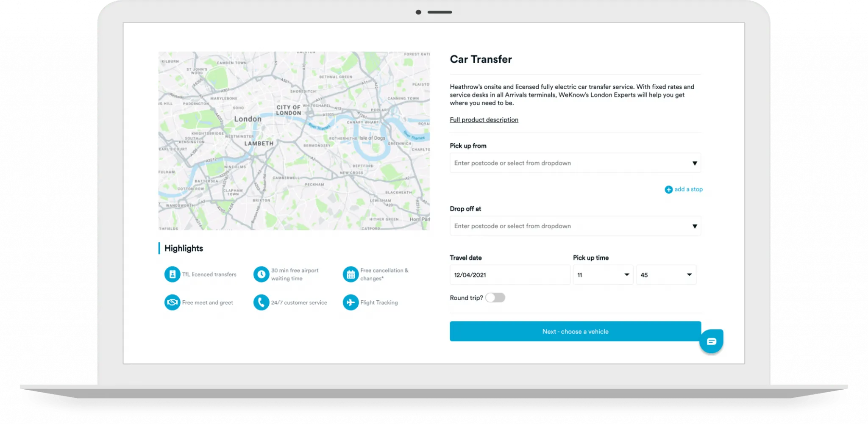Click the 30 min waiting time clock icon

pyautogui.click(x=261, y=274)
